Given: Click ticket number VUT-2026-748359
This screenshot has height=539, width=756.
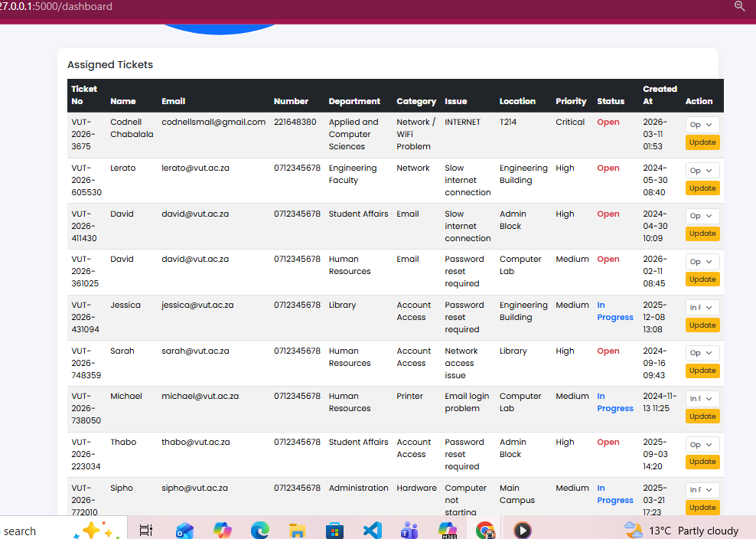Looking at the screenshot, I should click(86, 363).
